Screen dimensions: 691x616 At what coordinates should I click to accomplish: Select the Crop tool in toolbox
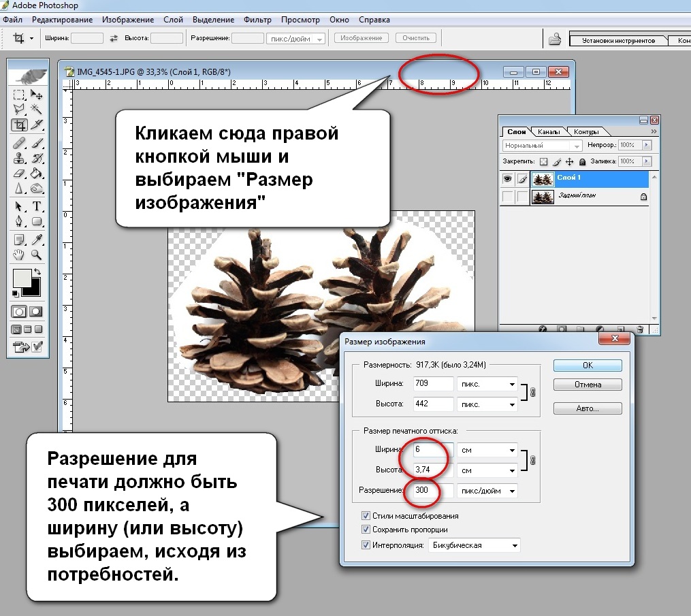pyautogui.click(x=19, y=125)
